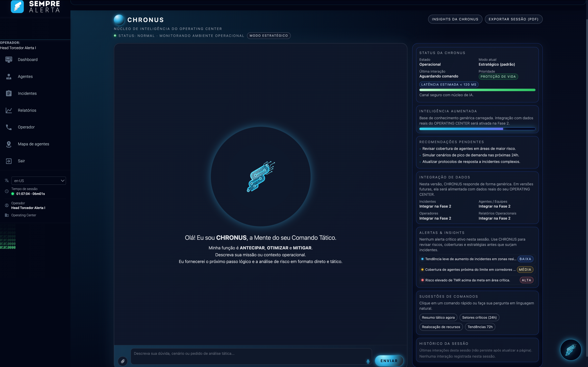
Task: Click the green latency progress bar
Action: 477,90
